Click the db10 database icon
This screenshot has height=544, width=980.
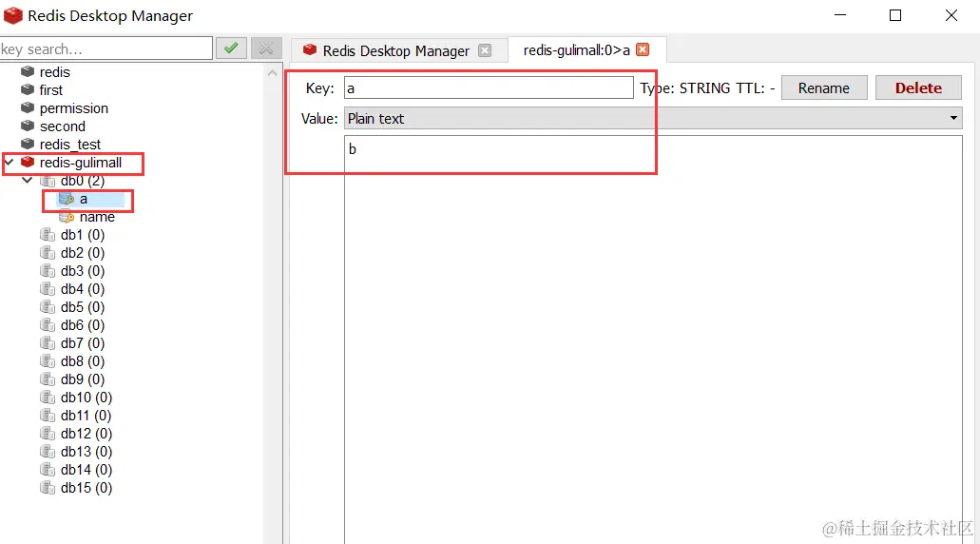pos(48,398)
